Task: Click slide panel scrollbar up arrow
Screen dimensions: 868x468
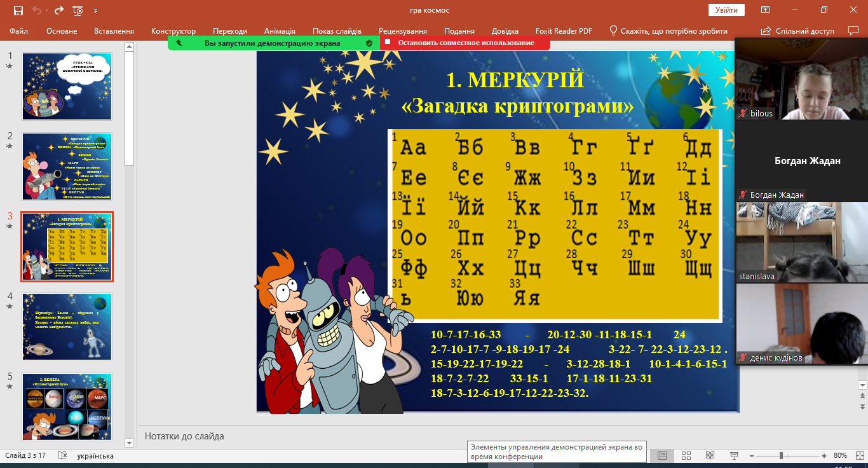Action: pos(130,46)
